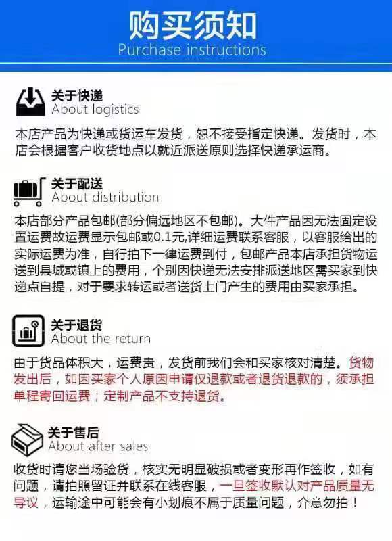Select the 关于快递 heading
Viewport: 392px width, 541px height.
tap(77, 95)
